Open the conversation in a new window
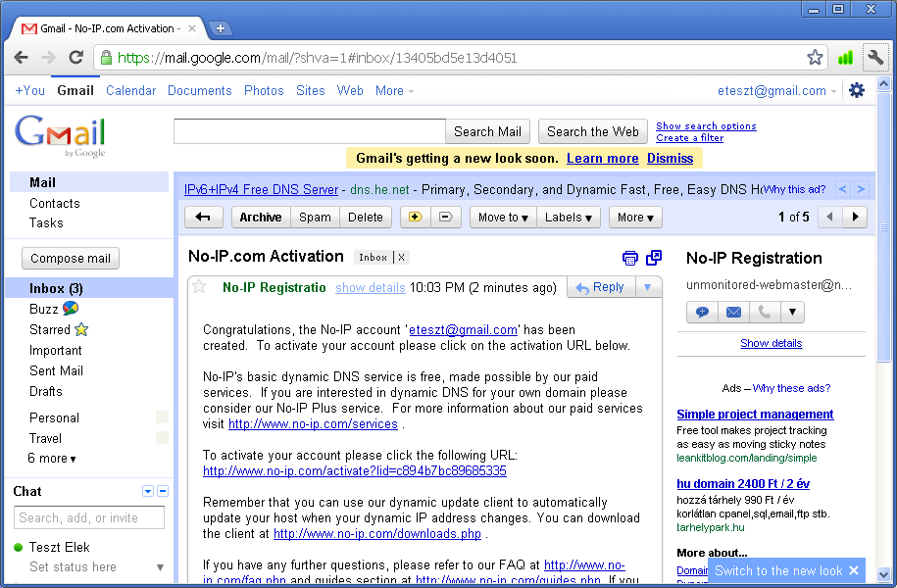897x588 pixels. pos(654,258)
